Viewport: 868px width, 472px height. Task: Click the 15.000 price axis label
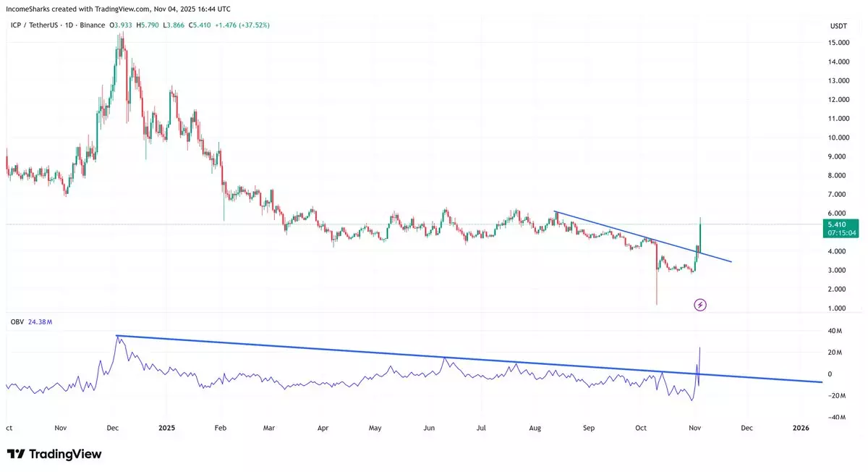[x=838, y=43]
